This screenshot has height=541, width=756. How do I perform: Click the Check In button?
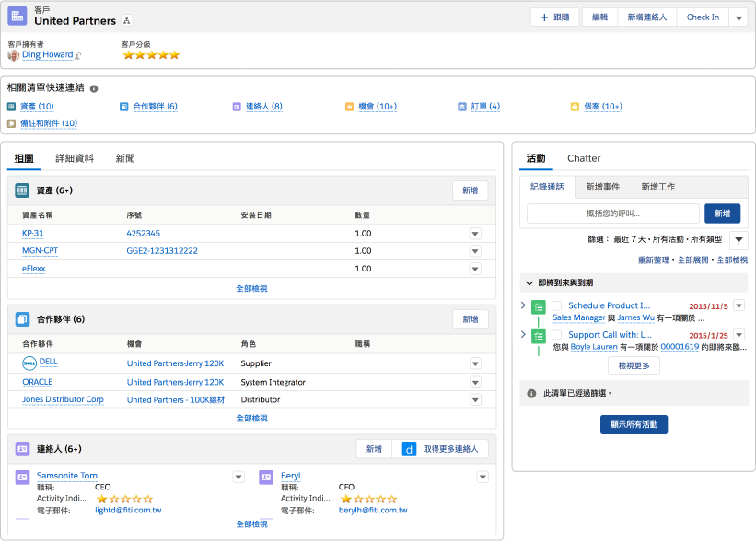[x=703, y=17]
